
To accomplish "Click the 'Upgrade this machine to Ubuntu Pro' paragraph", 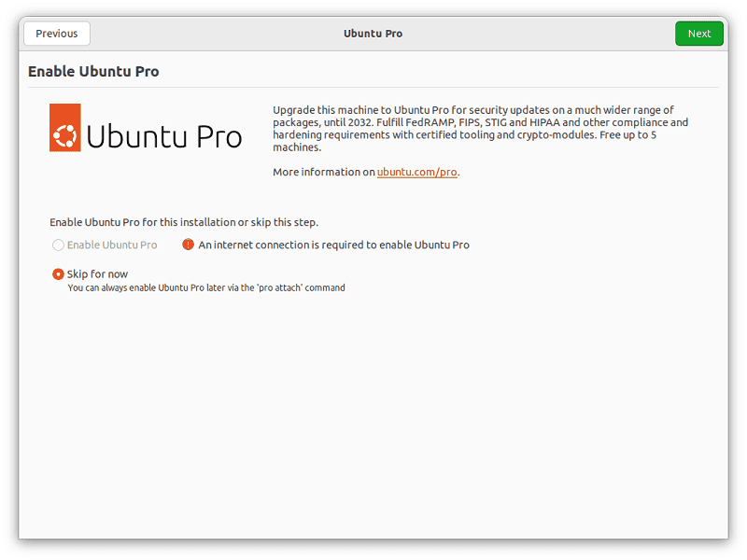I will 480,129.
